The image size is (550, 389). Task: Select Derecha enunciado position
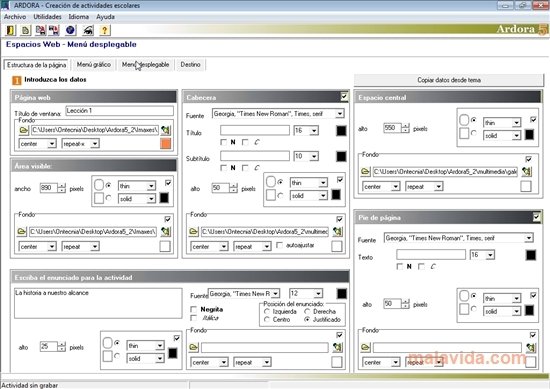click(x=307, y=311)
